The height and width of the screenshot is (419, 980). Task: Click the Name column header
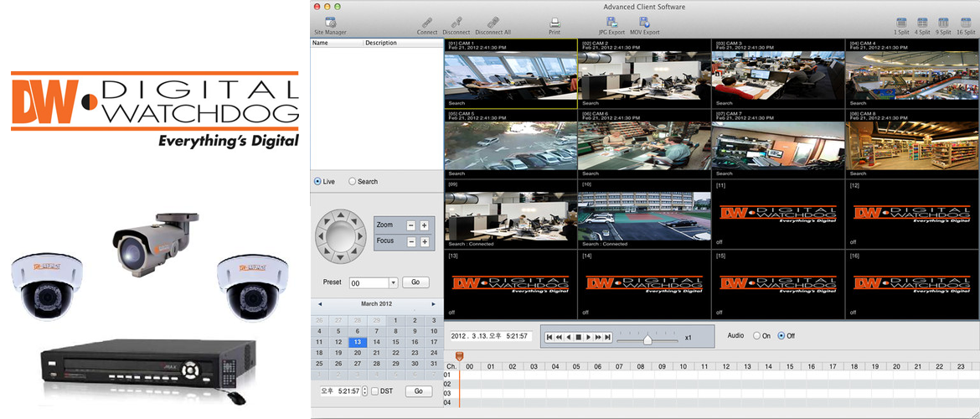pos(336,43)
